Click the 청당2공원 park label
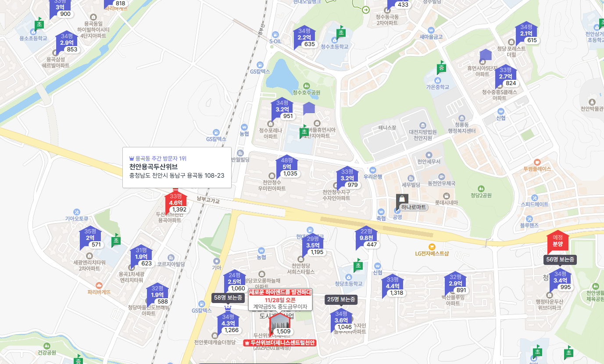 [481, 195]
